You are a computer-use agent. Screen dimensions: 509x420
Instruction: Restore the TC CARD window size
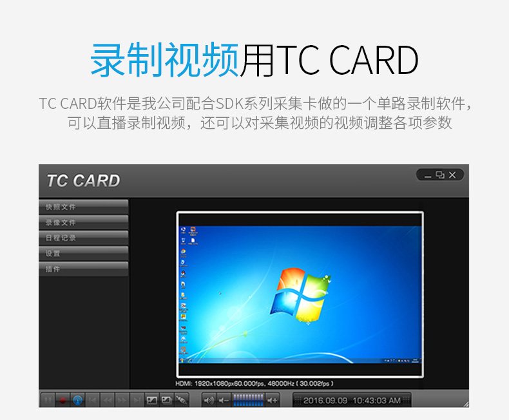[x=440, y=175]
